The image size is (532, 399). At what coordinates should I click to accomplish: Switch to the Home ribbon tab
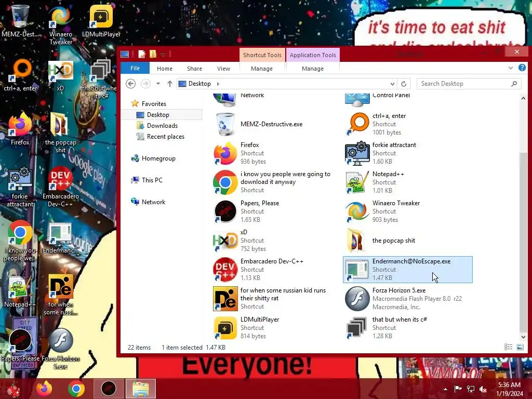pyautogui.click(x=165, y=69)
